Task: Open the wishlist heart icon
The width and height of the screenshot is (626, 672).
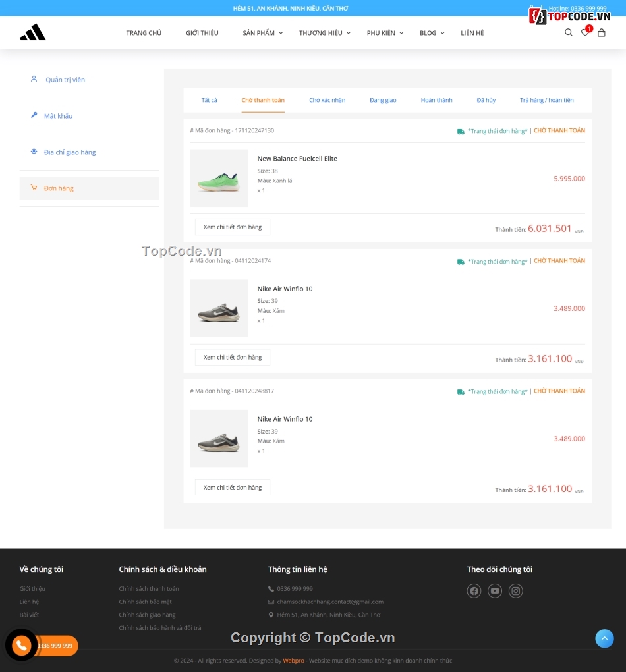Action: [585, 32]
